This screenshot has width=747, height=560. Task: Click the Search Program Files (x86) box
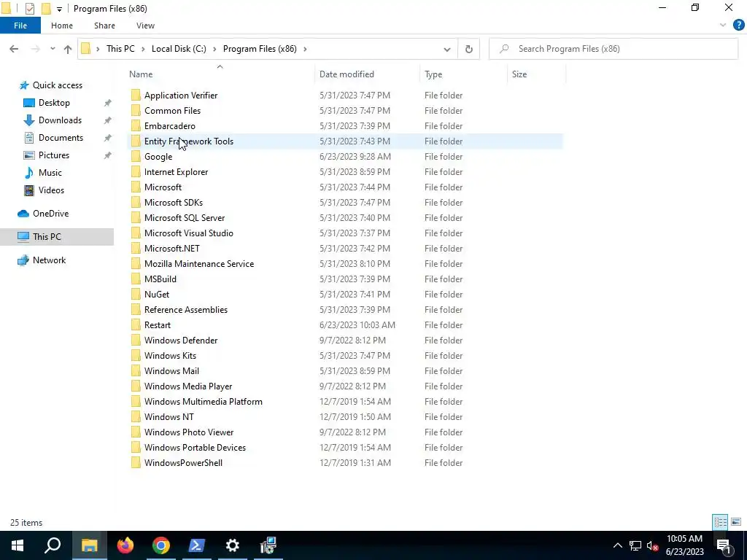point(614,49)
